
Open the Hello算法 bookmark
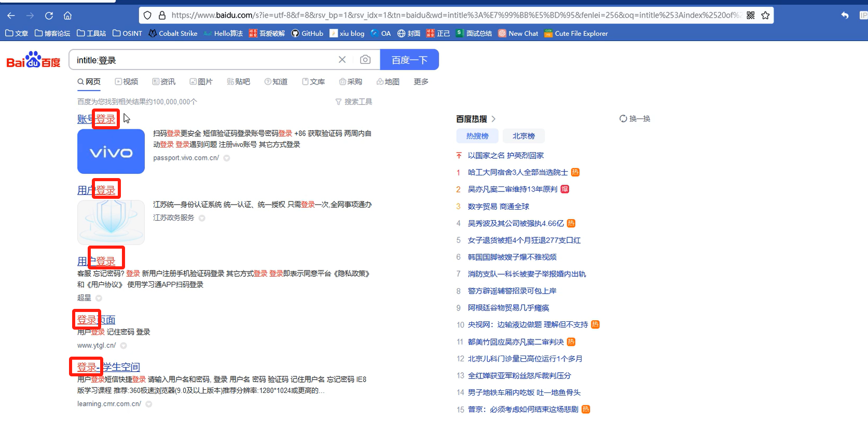[x=223, y=33]
